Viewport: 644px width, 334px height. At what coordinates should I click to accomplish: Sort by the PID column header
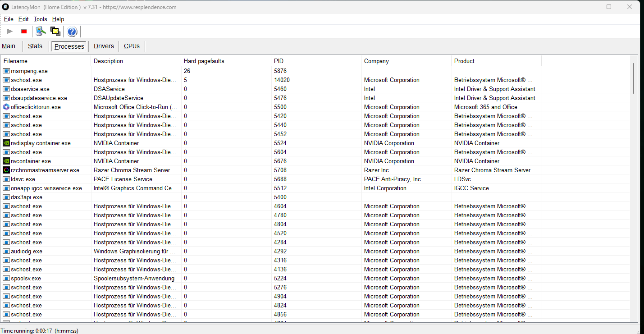tap(316, 61)
